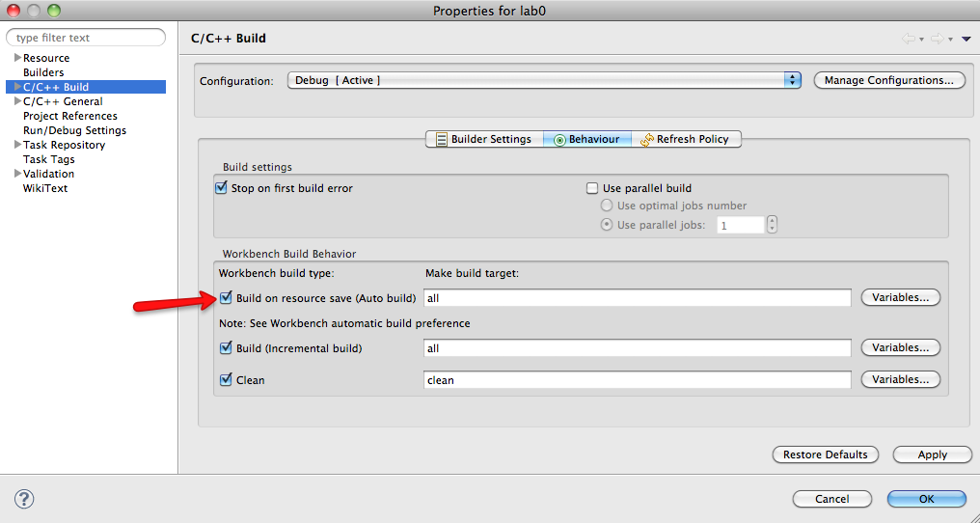
Task: Switch to the Refresh Policy tab
Action: point(685,139)
